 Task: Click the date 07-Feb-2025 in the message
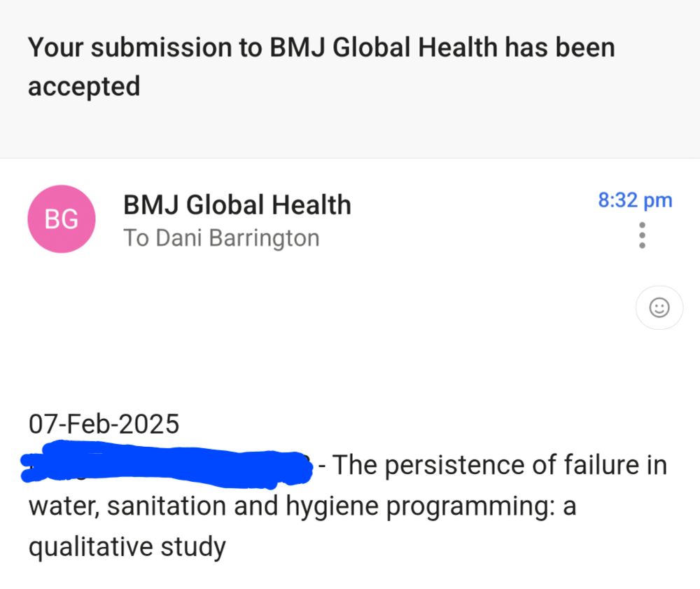104,424
